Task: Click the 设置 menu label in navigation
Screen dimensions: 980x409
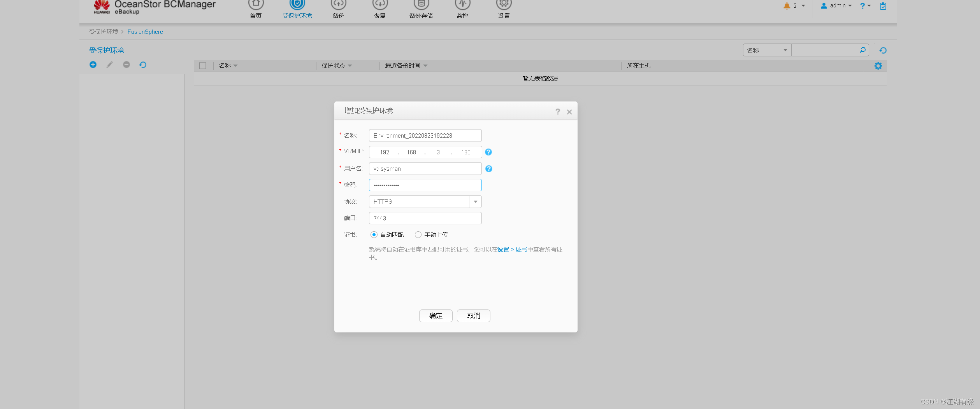Action: coord(504,16)
